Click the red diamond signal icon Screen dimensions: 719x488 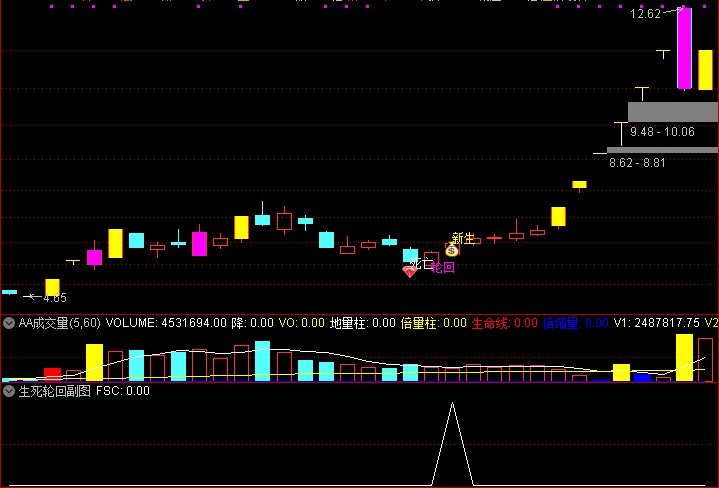[x=409, y=272]
